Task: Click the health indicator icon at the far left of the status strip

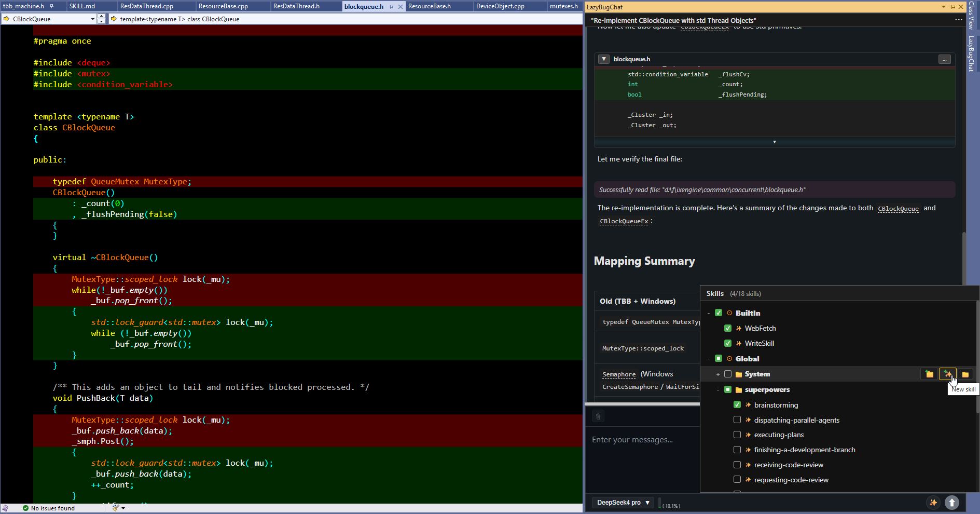Action: coord(5,508)
